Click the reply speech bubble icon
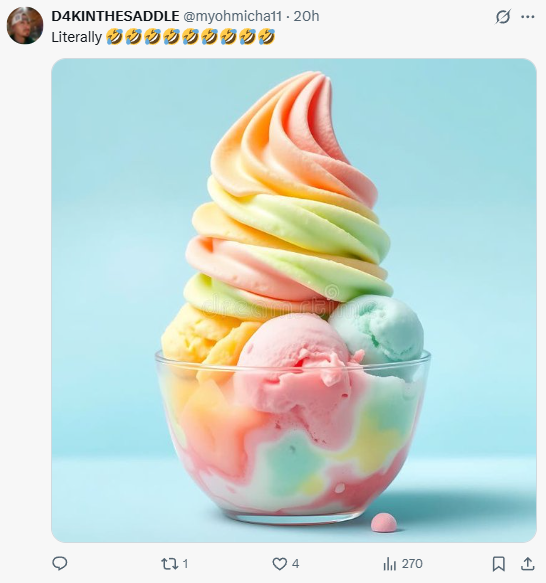Image resolution: width=546 pixels, height=583 pixels. click(60, 564)
